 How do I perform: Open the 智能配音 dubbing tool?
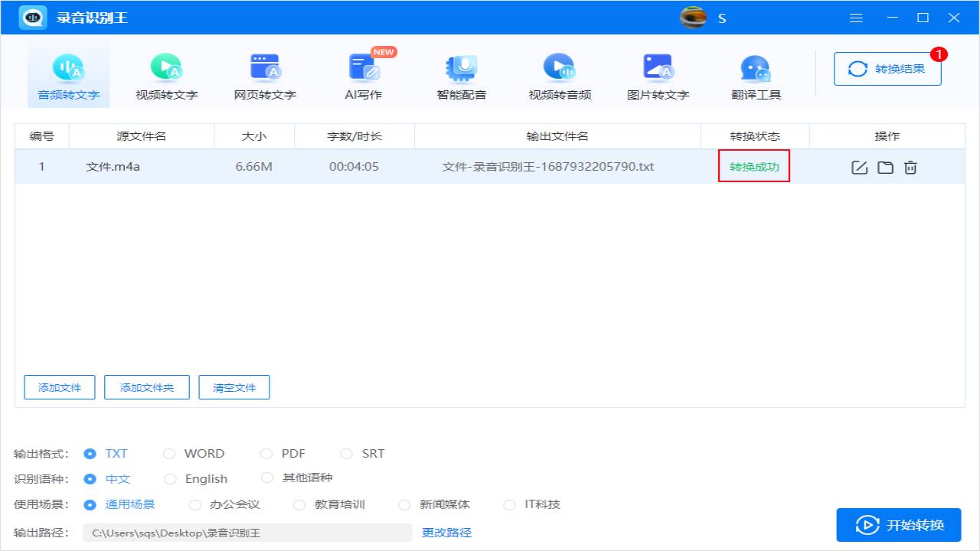point(461,73)
